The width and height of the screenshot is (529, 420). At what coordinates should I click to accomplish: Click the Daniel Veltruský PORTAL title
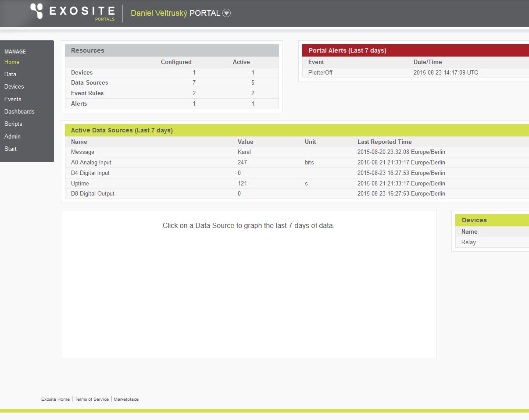(x=175, y=13)
